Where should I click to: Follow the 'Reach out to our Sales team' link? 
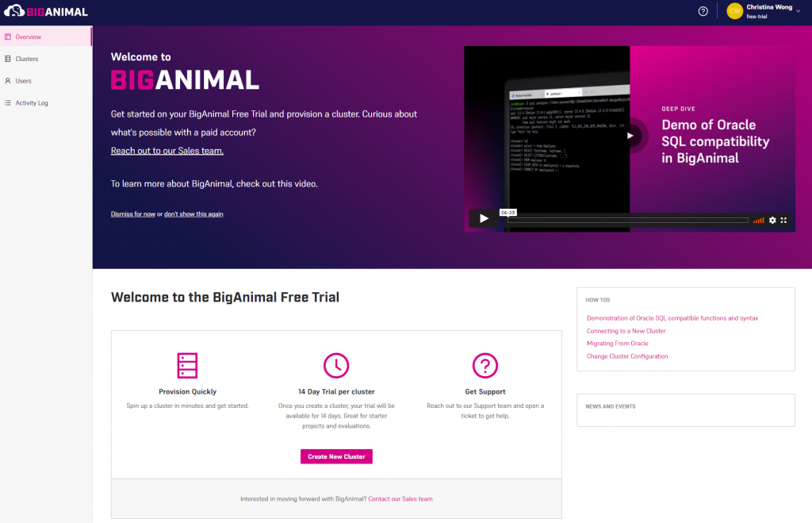tap(167, 151)
